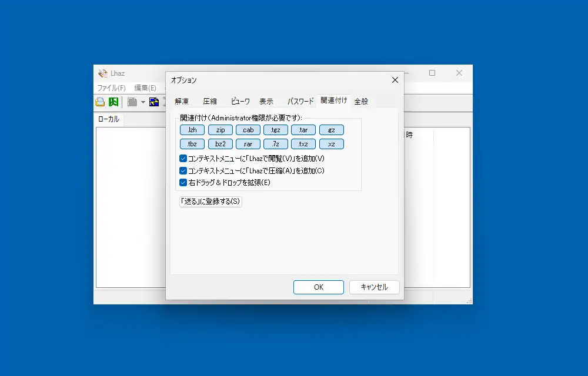
Task: Uncheck 'Lhazで圧縮(A)' context menu checkbox
Action: 183,170
